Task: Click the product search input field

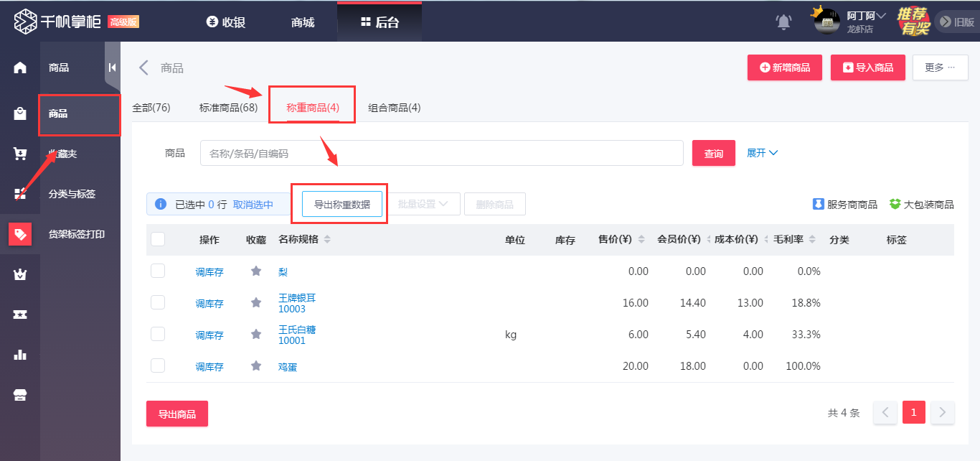Action: 441,152
